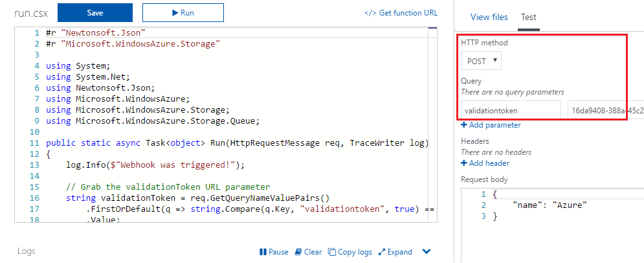
Task: Add a new query parameter
Action: point(491,125)
